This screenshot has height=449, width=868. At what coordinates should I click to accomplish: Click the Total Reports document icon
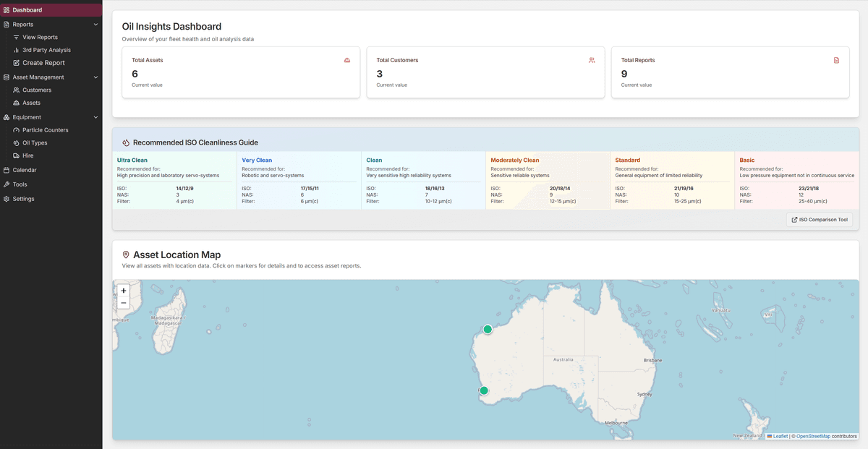(838, 61)
